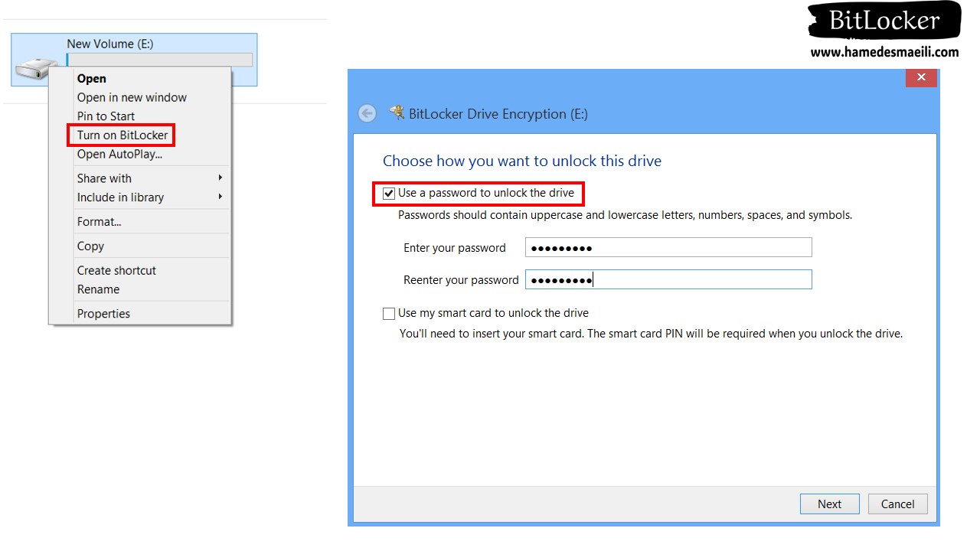980x551 pixels.
Task: Click the Cancel button
Action: point(897,504)
